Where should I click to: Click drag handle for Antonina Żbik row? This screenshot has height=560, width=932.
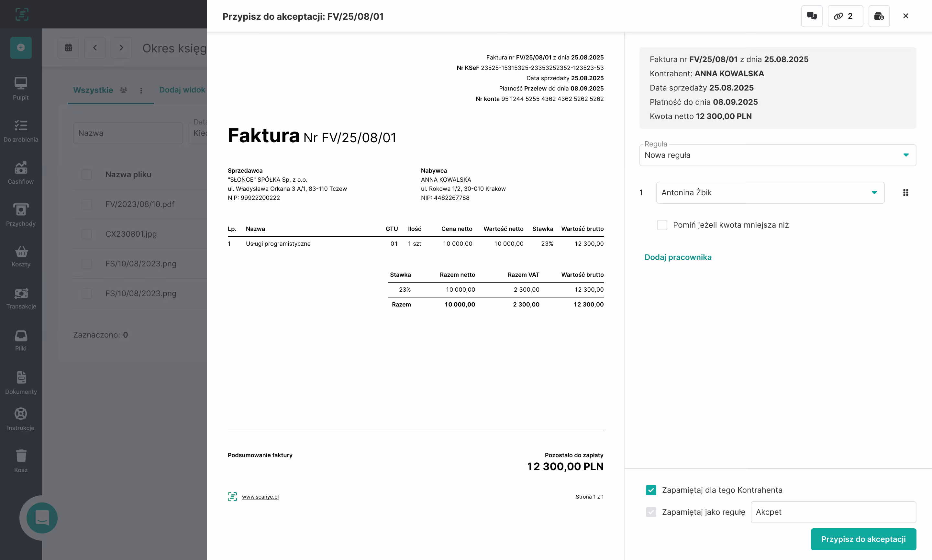pyautogui.click(x=905, y=192)
